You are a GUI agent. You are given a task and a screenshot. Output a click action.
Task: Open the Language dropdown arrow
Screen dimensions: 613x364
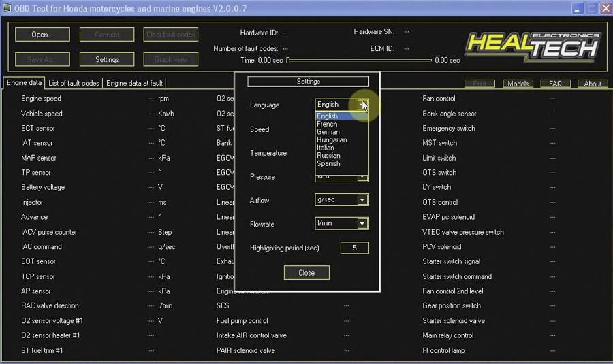point(362,105)
